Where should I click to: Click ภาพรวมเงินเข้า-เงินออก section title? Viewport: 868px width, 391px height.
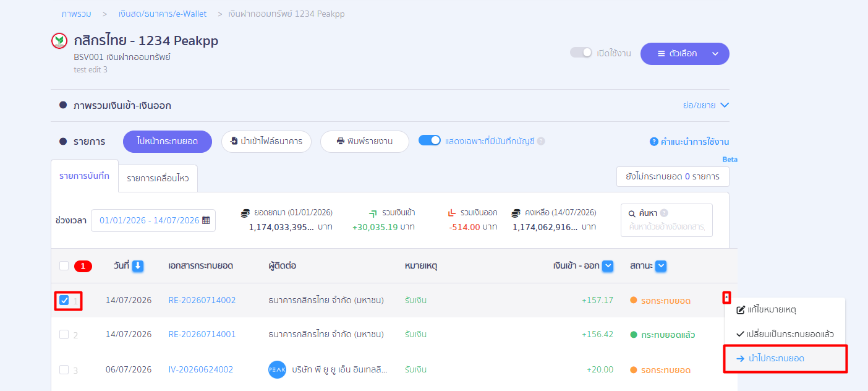(122, 105)
